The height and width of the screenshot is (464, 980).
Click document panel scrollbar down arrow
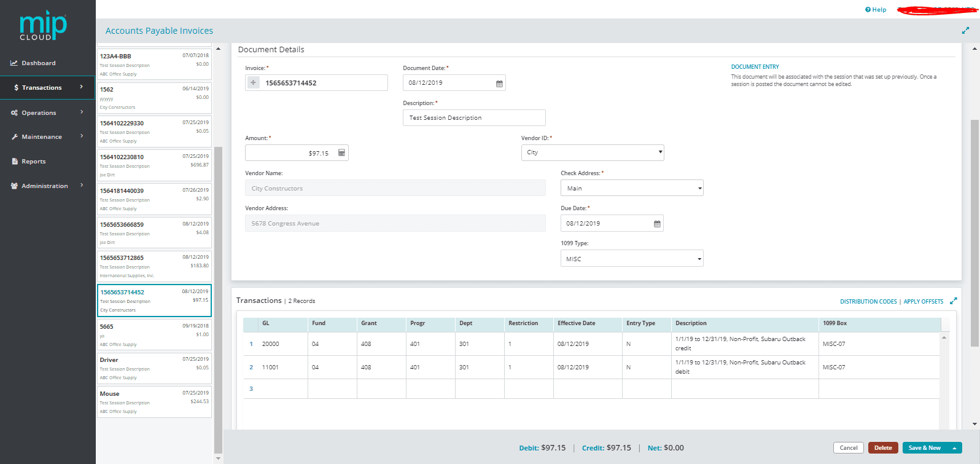[x=974, y=424]
